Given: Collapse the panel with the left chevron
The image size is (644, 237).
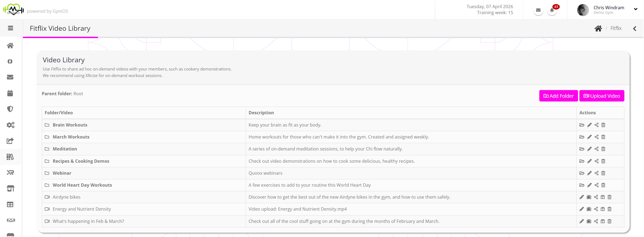Looking at the screenshot, I should point(635,29).
